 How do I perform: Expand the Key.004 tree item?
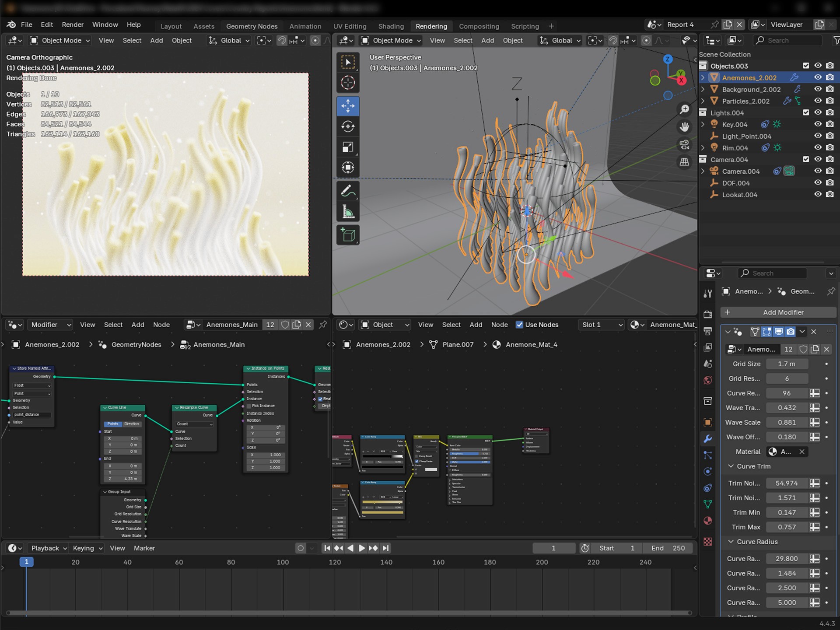[x=703, y=124]
